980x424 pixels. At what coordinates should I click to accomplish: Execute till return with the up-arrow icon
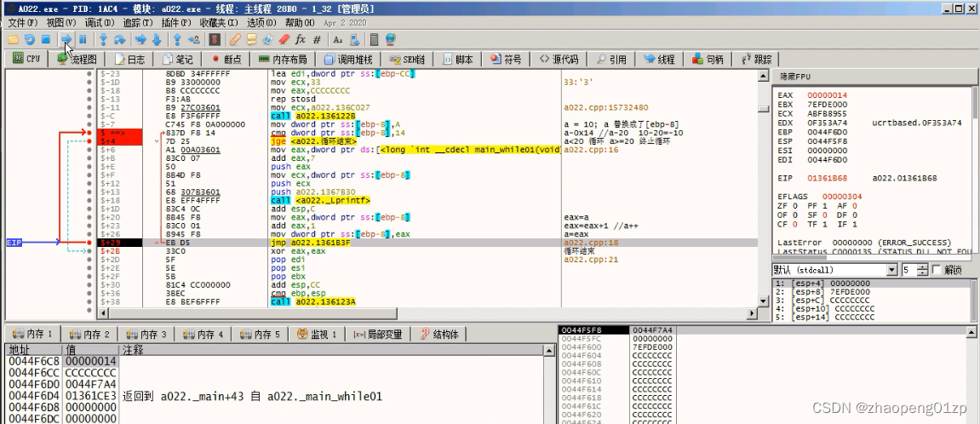[x=177, y=39]
